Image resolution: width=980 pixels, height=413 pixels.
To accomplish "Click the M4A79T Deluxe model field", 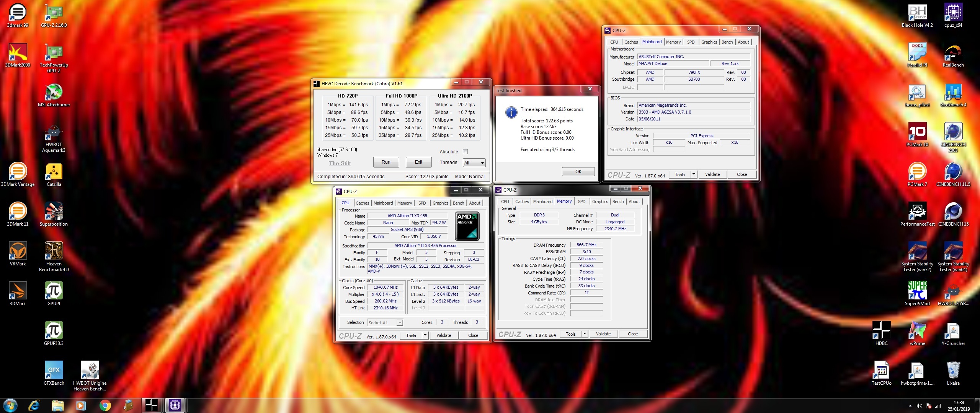I will pos(673,64).
